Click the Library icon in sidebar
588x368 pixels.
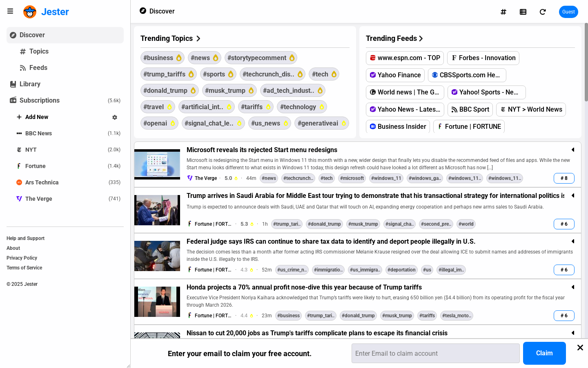(x=13, y=84)
